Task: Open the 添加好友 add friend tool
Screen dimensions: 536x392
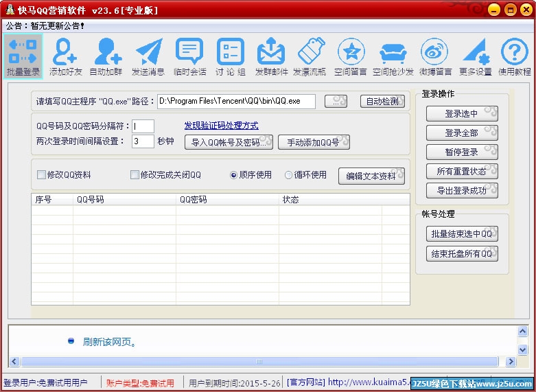Action: tap(66, 56)
